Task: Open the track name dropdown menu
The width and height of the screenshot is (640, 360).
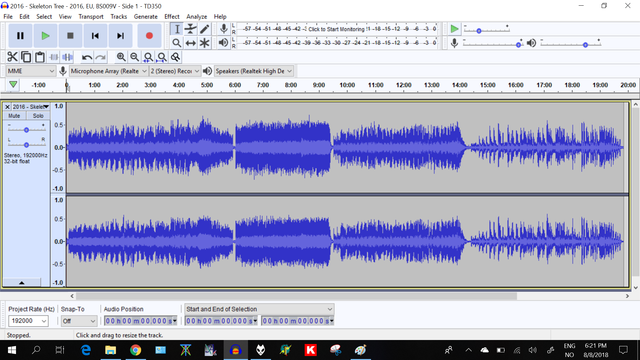Action: [x=31, y=107]
